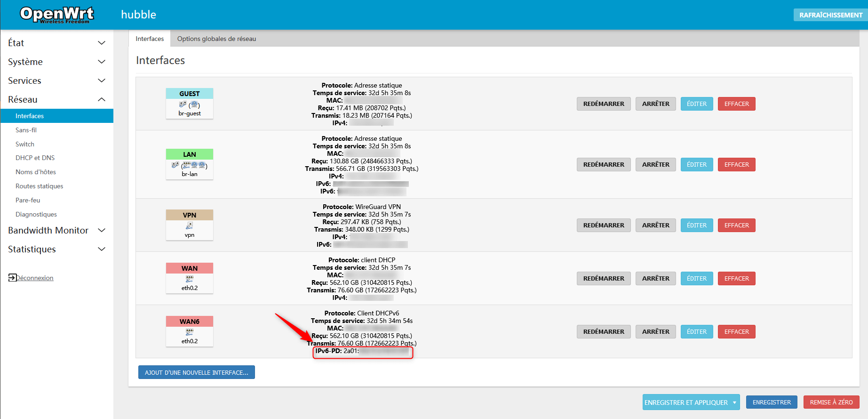Click the GUEST br-guest bridge icon
The width and height of the screenshot is (868, 419).
coord(190,105)
